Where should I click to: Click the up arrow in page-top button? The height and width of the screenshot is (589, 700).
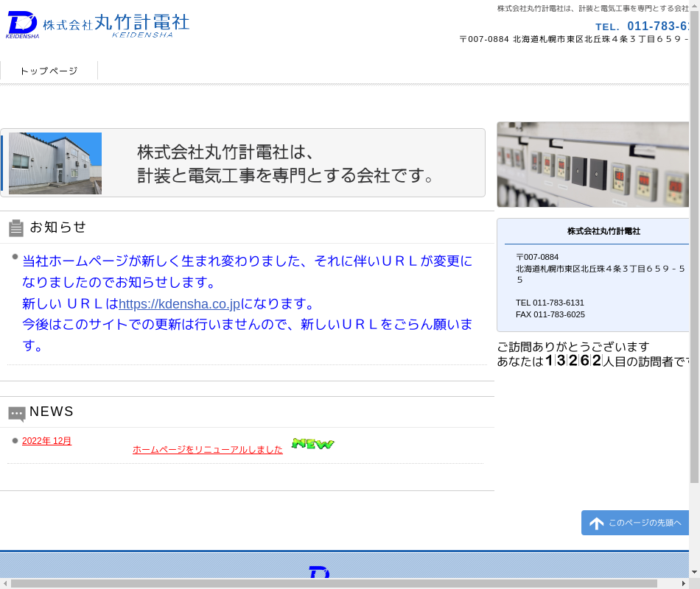(x=596, y=523)
